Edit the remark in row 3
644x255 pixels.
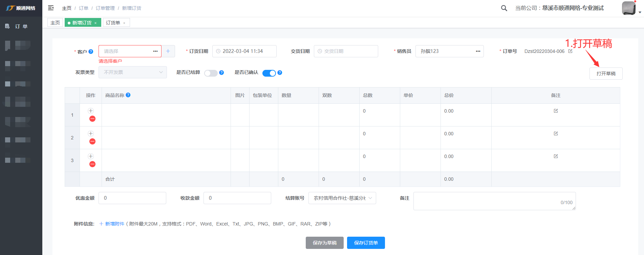(556, 156)
